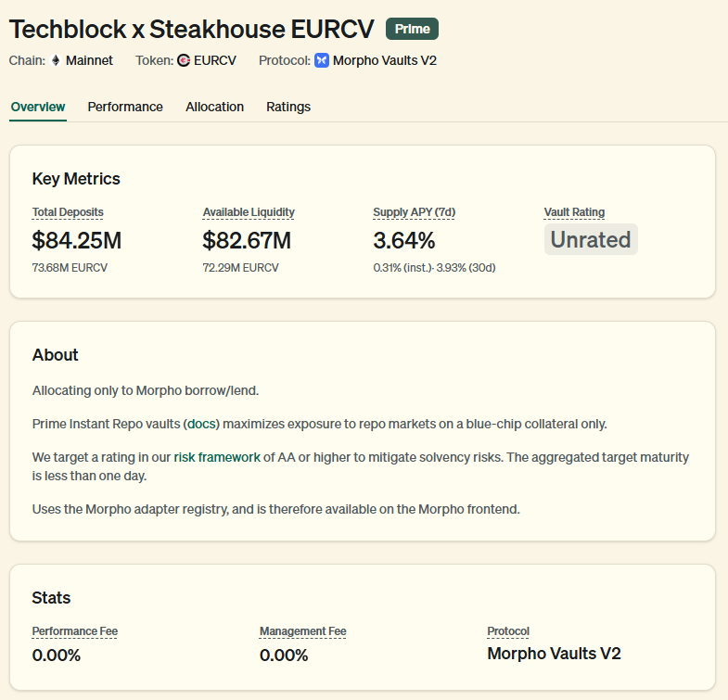
Task: Click the About heading
Action: pos(55,355)
